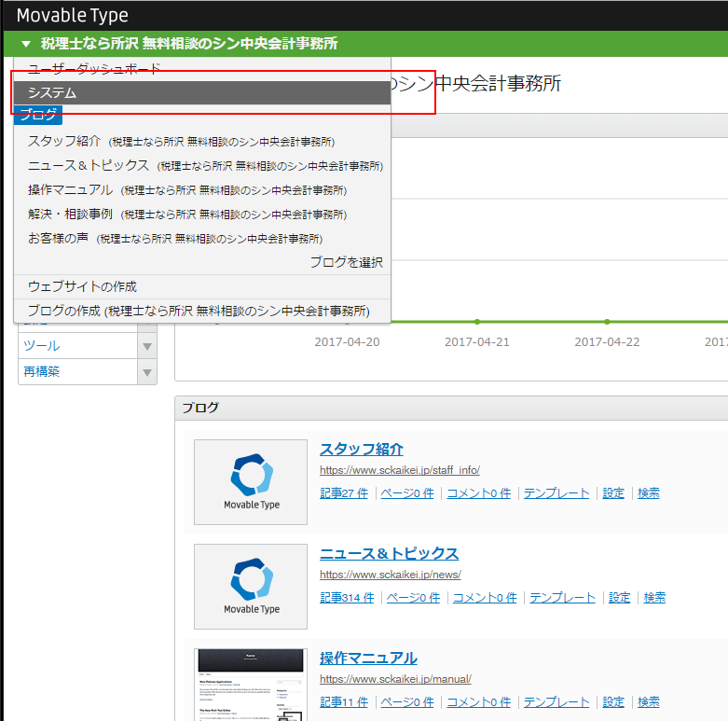Screen dimensions: 728x721
Task: Open the 操作マニュアル blog title link
Action: (x=368, y=658)
